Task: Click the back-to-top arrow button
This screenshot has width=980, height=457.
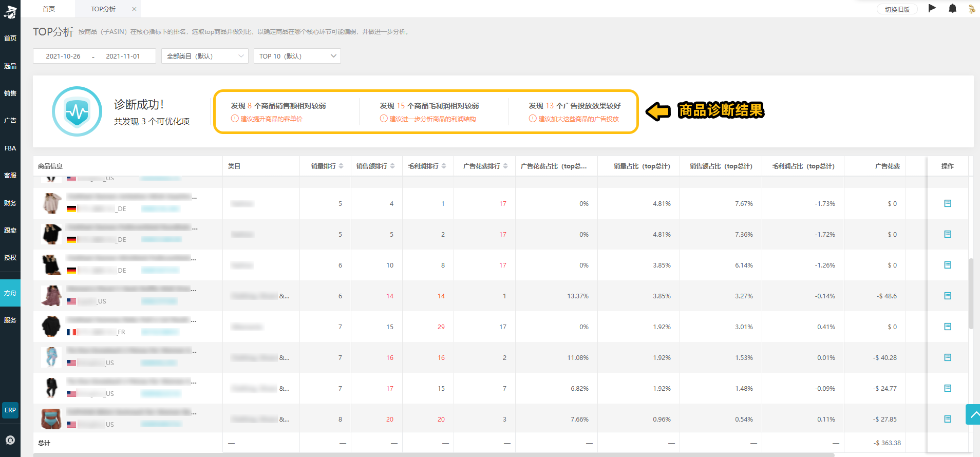Action: click(973, 414)
